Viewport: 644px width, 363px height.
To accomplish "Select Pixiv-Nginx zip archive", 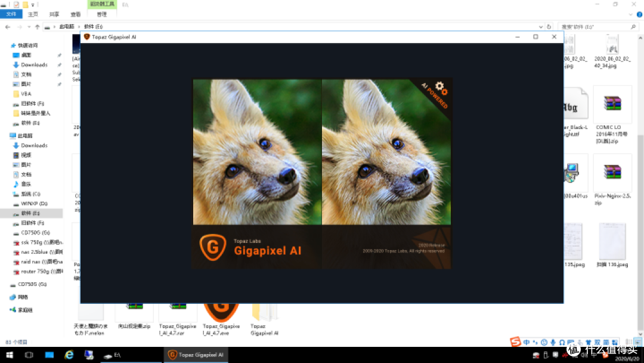I will (x=612, y=180).
